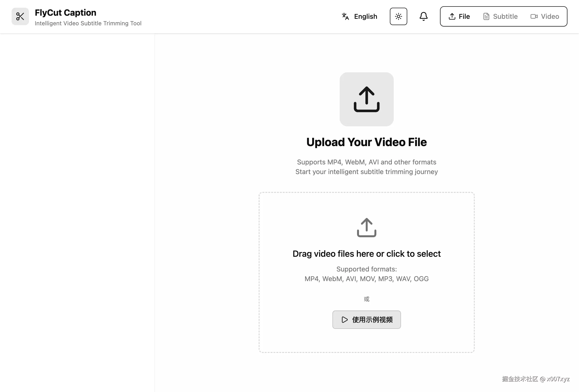Click the large upload icon above Upload Your Video File
The image size is (579, 392).
366,99
